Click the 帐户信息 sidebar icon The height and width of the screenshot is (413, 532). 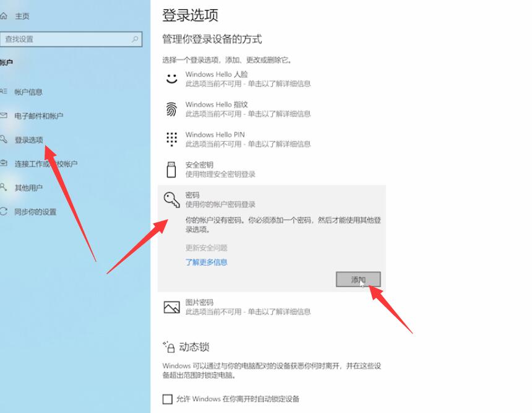click(3, 92)
